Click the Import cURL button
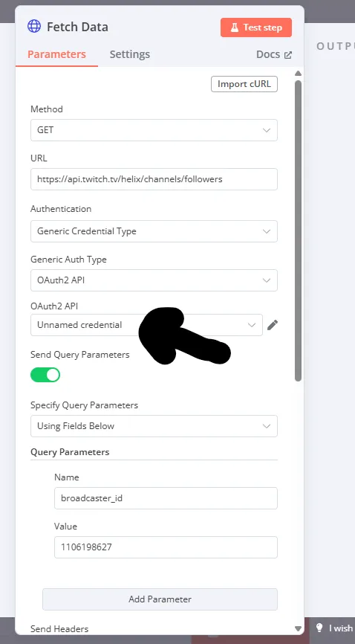This screenshot has width=355, height=644. [244, 84]
